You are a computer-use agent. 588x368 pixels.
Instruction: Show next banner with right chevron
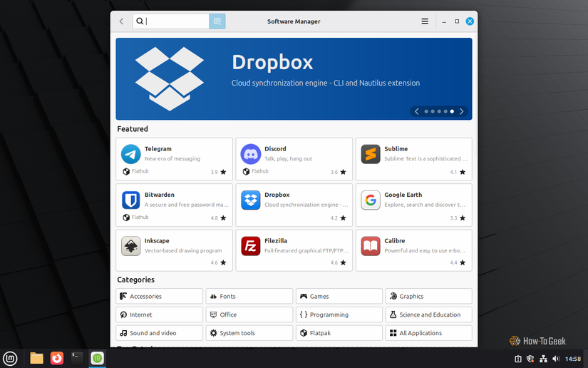pyautogui.click(x=462, y=111)
